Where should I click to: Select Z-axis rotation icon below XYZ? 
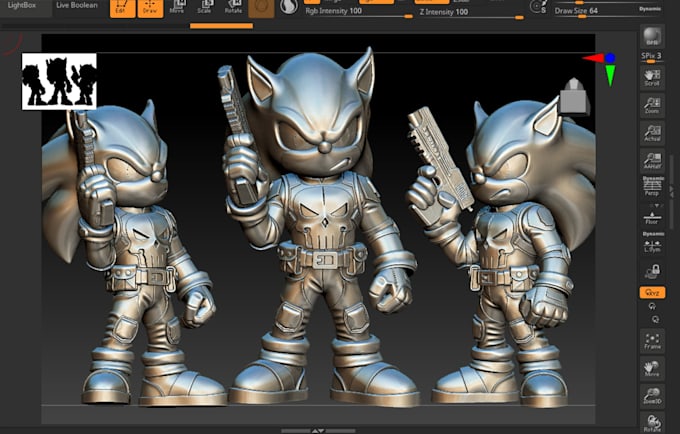(655, 320)
